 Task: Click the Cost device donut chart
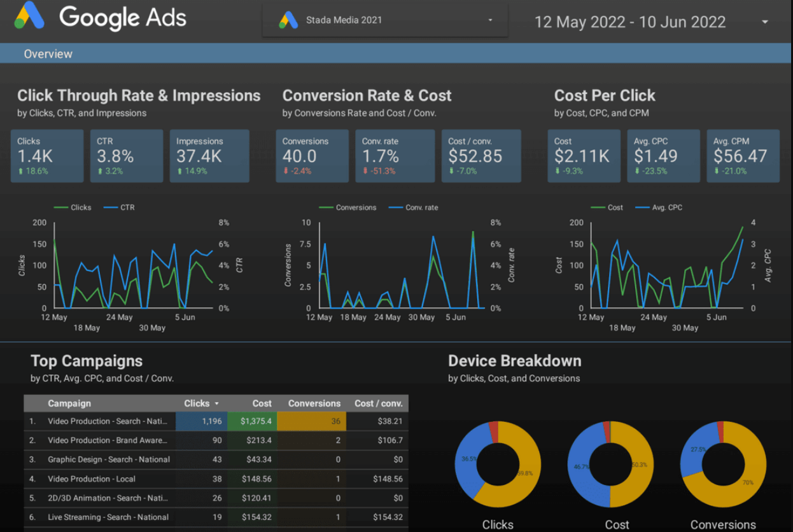tap(610, 465)
